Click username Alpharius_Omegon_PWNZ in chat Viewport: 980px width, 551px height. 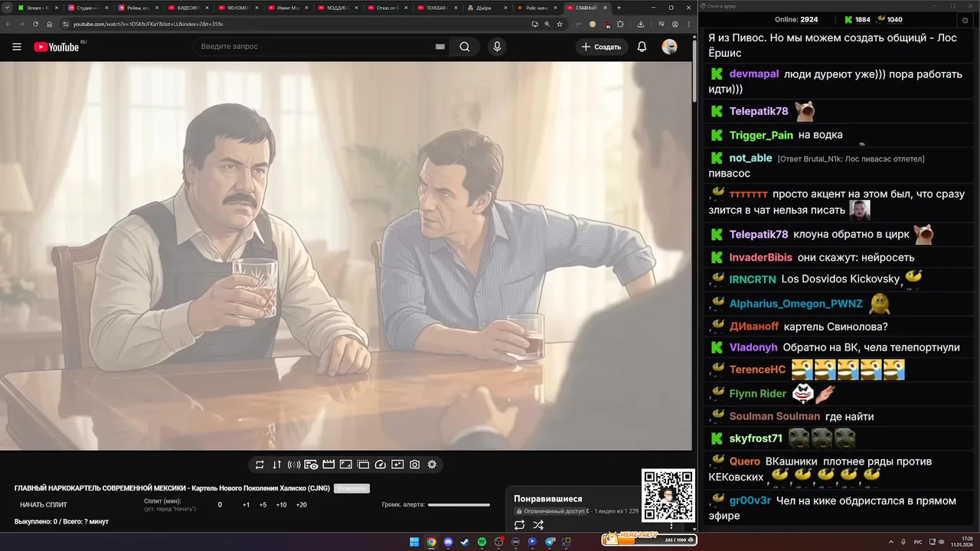coord(796,304)
